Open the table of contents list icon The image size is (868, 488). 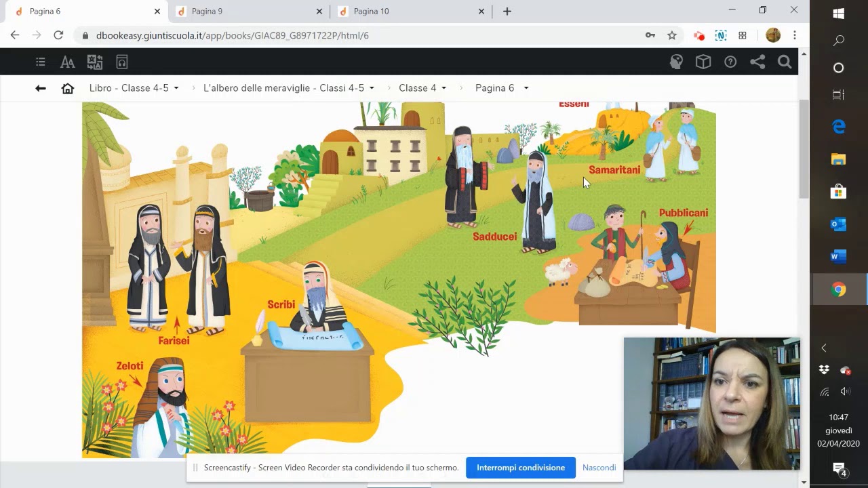(x=41, y=62)
